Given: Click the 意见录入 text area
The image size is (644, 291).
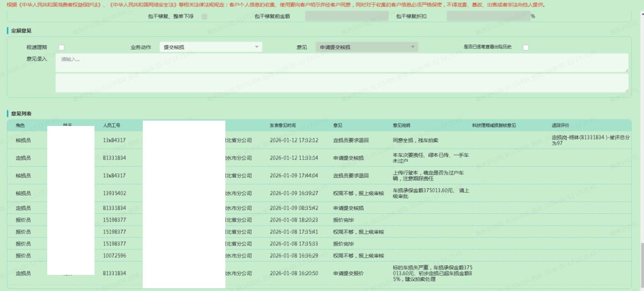Looking at the screenshot, I should pos(341,63).
